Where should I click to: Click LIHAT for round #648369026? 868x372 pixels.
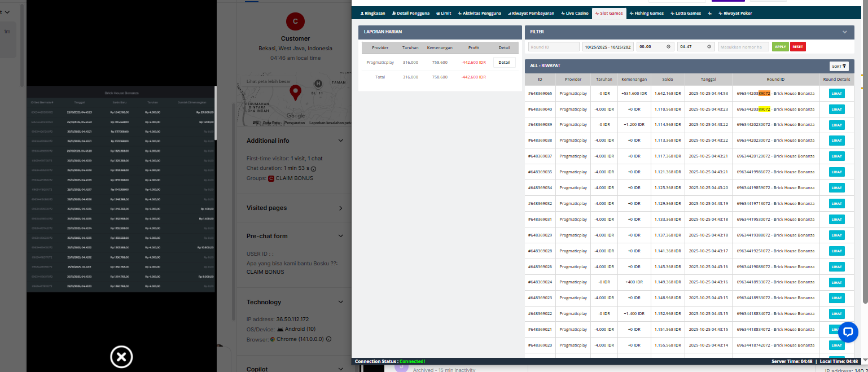(x=836, y=267)
